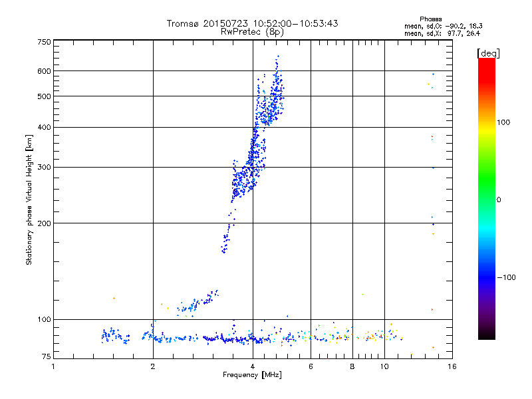Viewport: 532px width, 399px height.
Task: Click the x-axis title 'Frequency [MHz]'
Action: (x=252, y=375)
